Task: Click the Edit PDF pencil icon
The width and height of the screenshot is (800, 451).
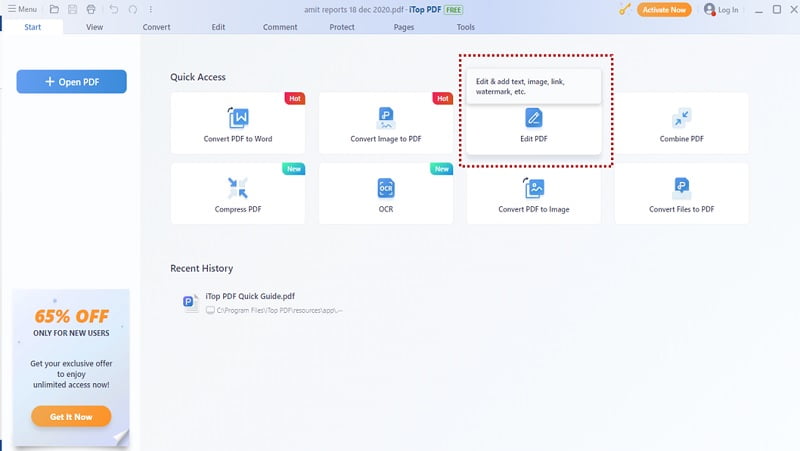Action: tap(534, 118)
